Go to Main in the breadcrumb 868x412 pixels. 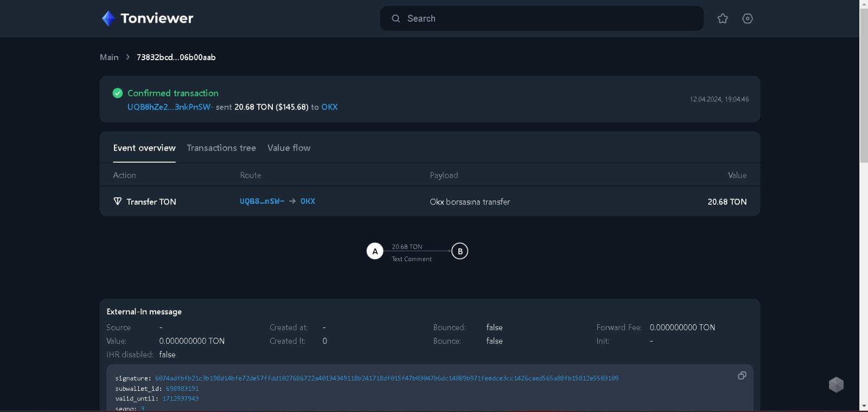(109, 57)
